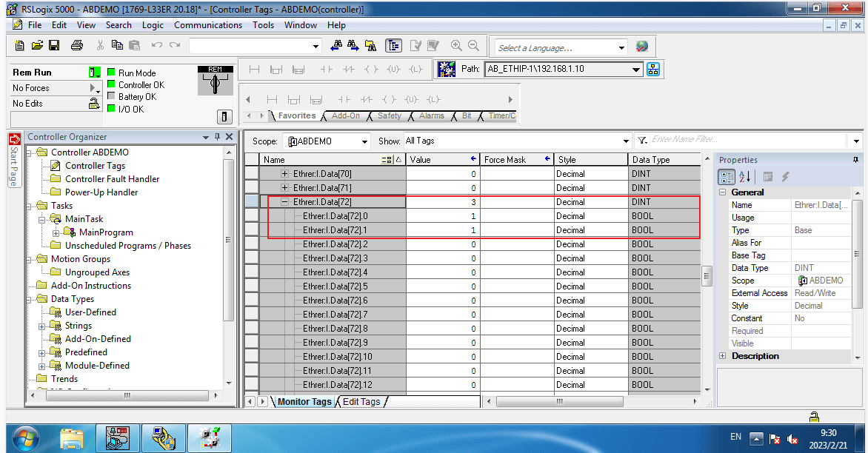Screen dimensions: 868x453
Task: Click the Save icon in the toolbar
Action: (54, 45)
